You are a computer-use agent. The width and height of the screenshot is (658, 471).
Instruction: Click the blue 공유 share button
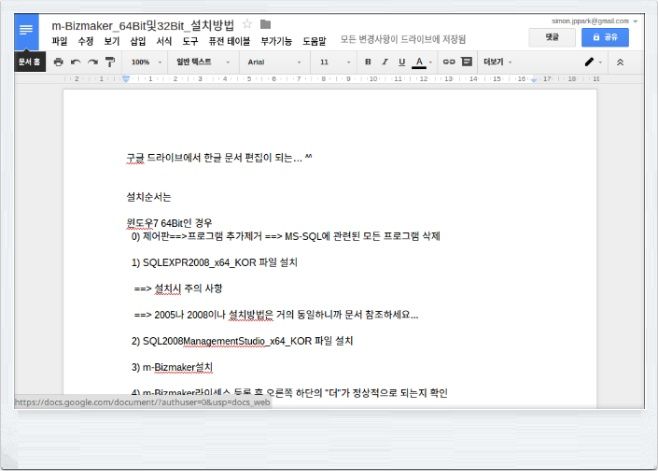[x=605, y=37]
